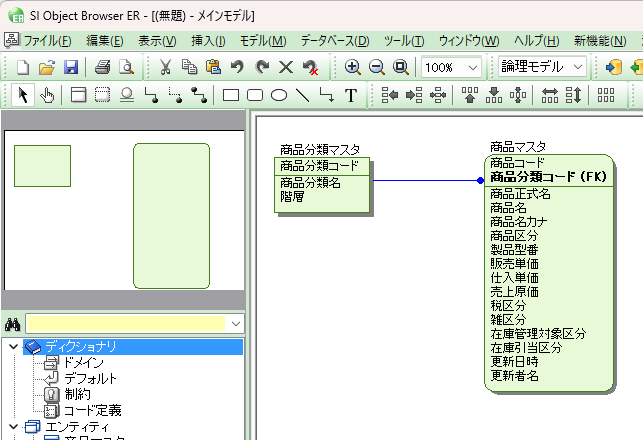643x440 pixels.
Task: Select the straight line drawing tool
Action: [303, 95]
